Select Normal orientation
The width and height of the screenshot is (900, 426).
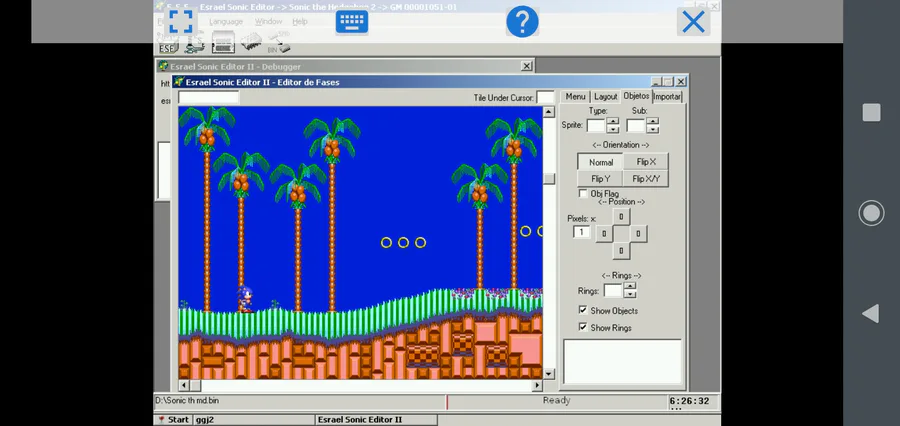pos(600,162)
